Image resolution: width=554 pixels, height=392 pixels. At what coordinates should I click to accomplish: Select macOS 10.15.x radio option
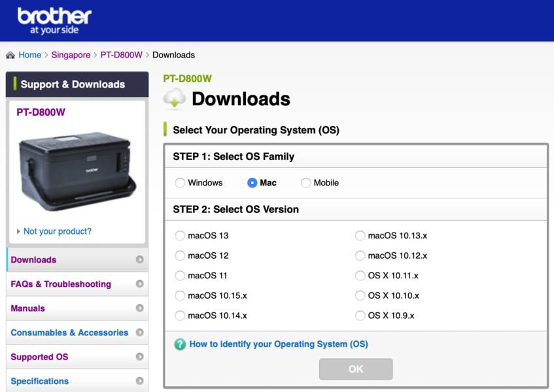(180, 296)
